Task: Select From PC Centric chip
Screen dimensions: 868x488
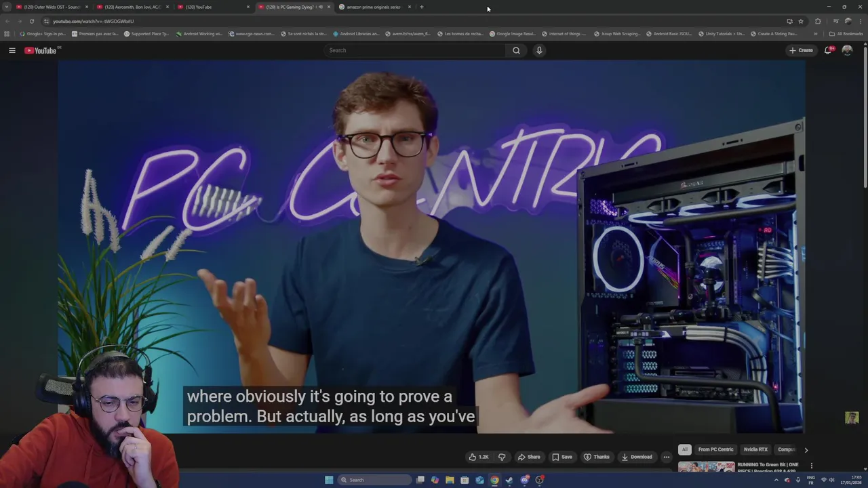Action: [715, 449]
